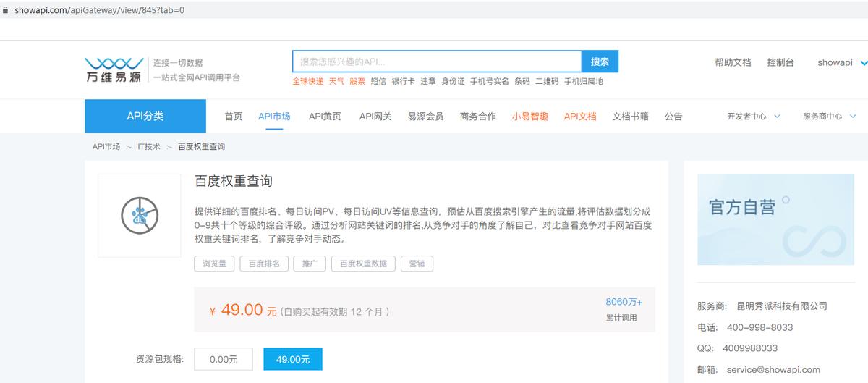Open the 控制台 console link

coord(780,63)
